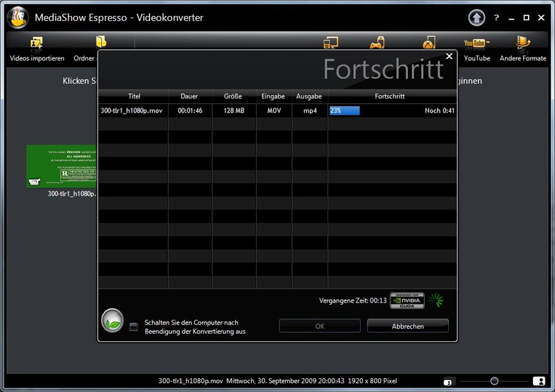Select the game console output icon
The width and height of the screenshot is (555, 392).
[377, 42]
